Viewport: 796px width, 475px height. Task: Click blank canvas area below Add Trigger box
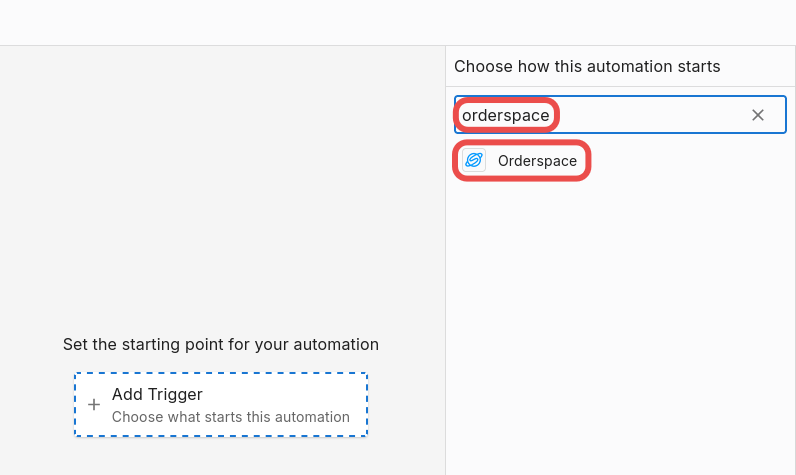pos(222,457)
